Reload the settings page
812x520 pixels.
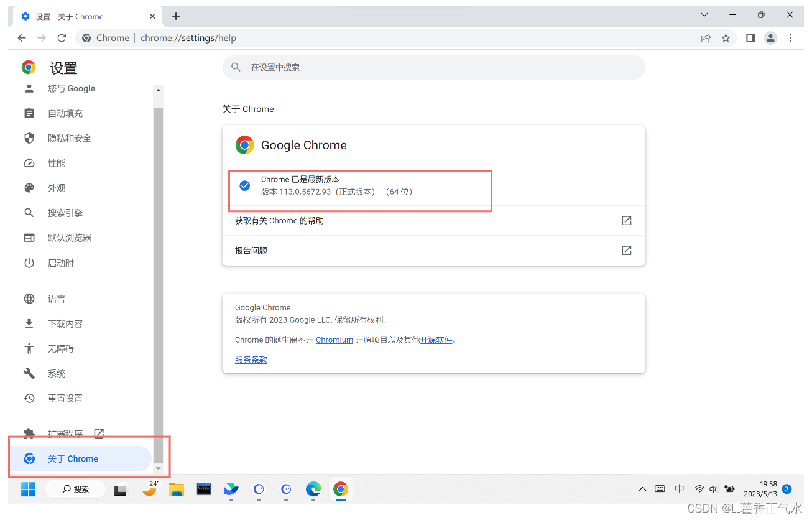[x=62, y=38]
